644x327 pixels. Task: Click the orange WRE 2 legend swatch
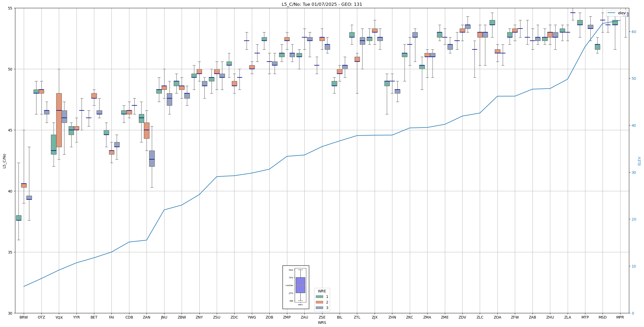tap(319, 302)
